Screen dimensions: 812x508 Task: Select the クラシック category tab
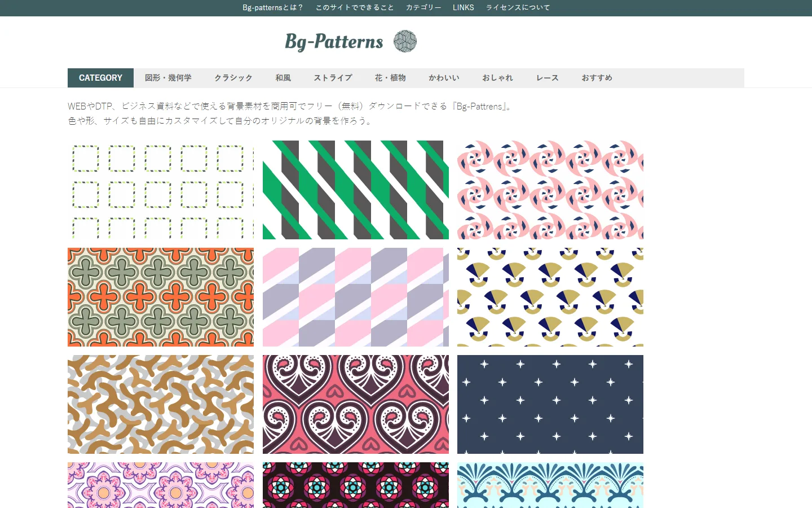233,78
